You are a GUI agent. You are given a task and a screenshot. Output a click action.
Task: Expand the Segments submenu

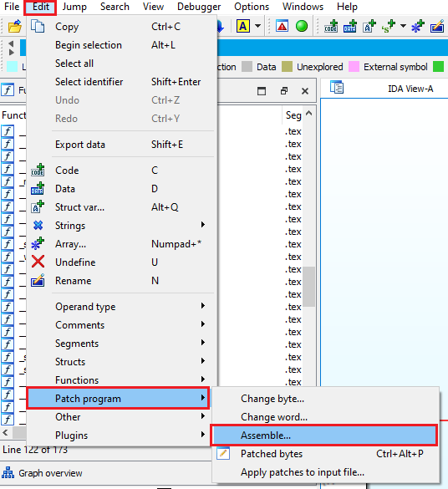(121, 344)
